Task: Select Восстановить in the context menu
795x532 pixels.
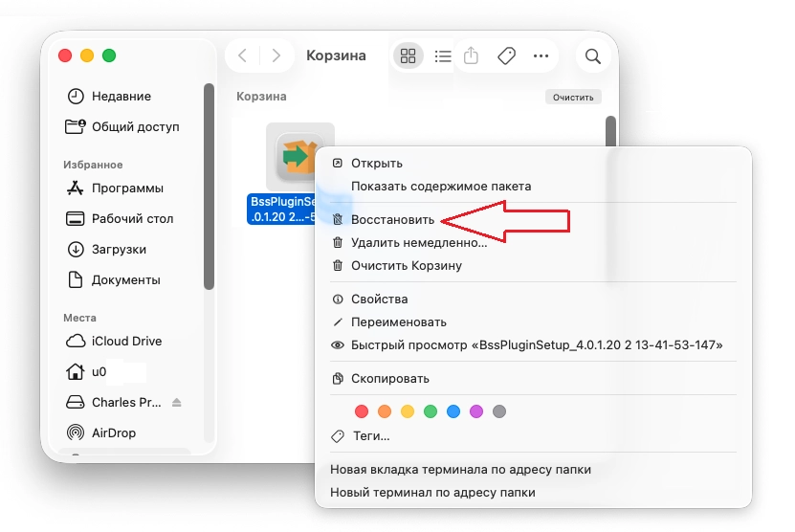Action: (392, 220)
